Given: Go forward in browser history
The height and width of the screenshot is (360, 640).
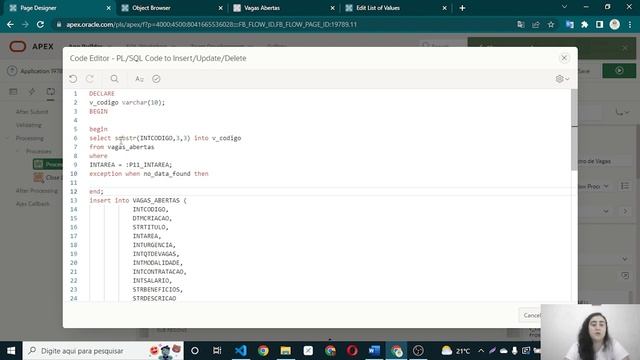Looking at the screenshot, I should tap(25, 24).
